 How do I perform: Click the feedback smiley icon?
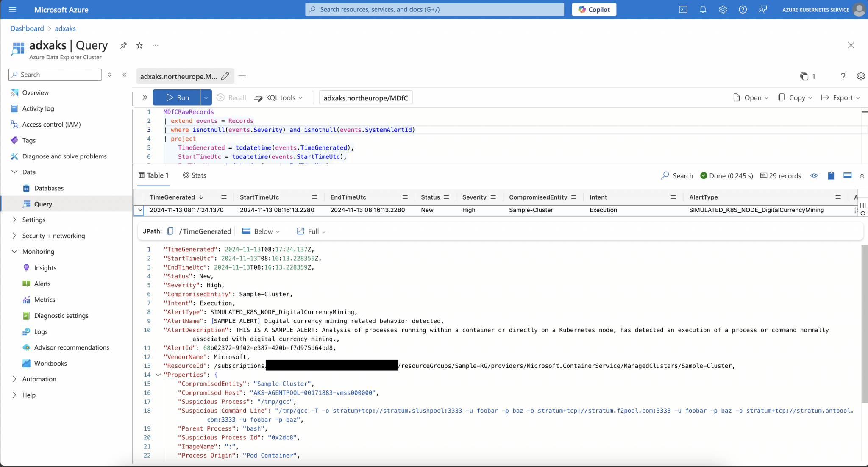(x=762, y=9)
